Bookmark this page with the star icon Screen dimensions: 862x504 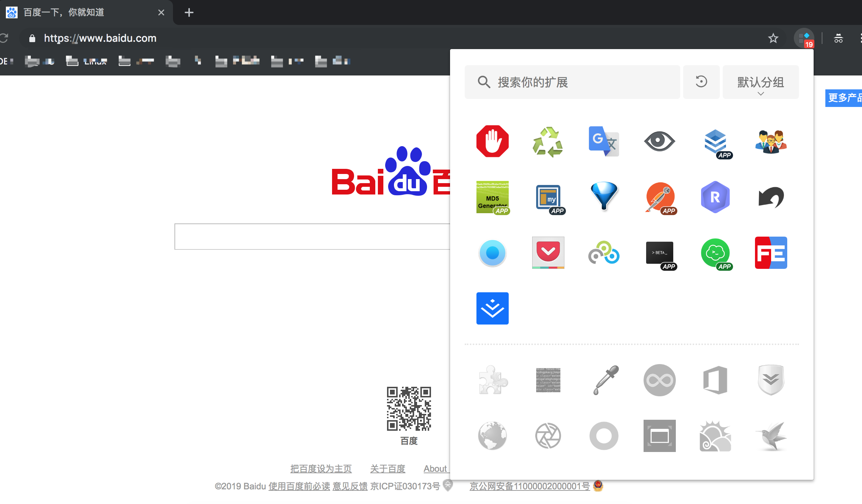click(773, 38)
